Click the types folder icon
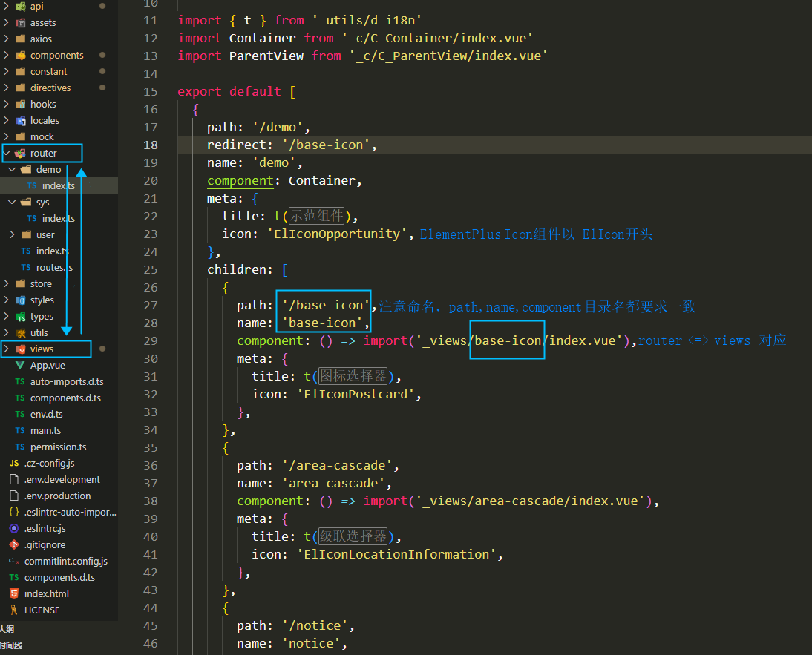The height and width of the screenshot is (655, 812). click(21, 317)
